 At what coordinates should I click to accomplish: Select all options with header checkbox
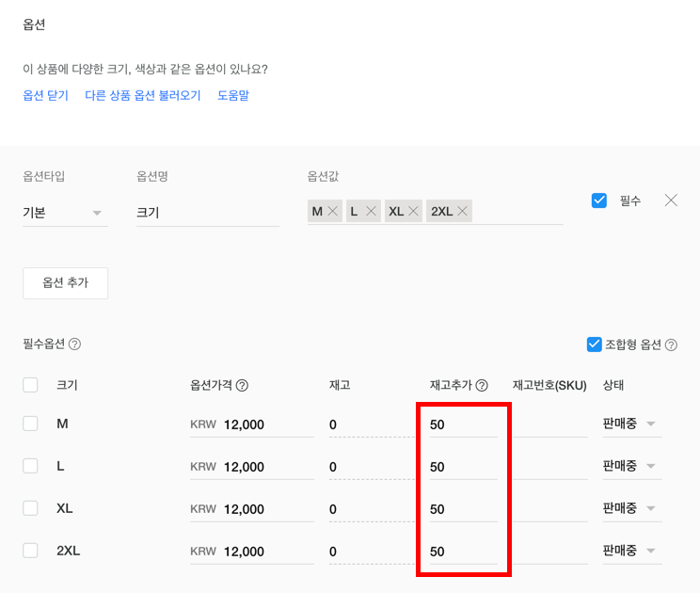click(31, 385)
